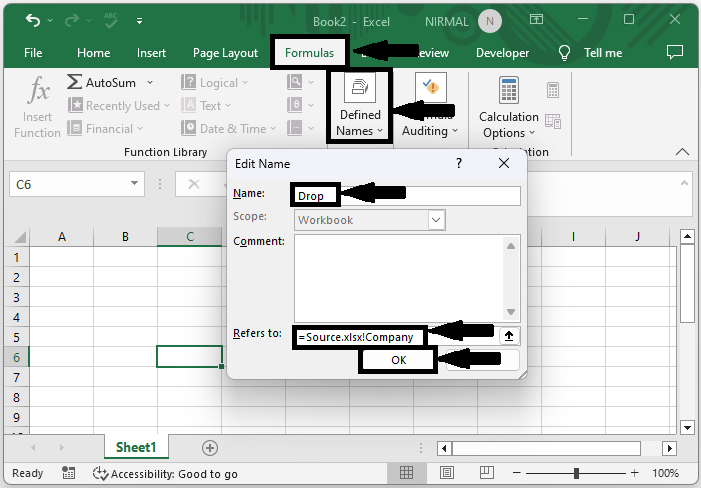Open the Undo history dropdown arrow
Viewport: 701px width, 488px height.
(x=50, y=21)
